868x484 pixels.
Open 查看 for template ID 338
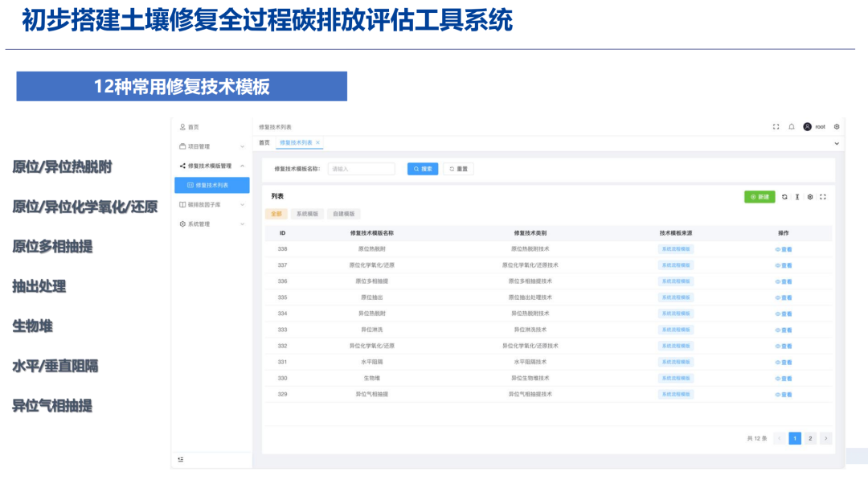tap(784, 250)
